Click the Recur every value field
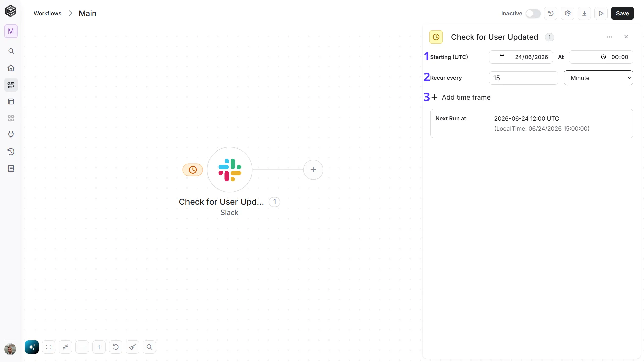The height and width of the screenshot is (362, 644). click(524, 78)
